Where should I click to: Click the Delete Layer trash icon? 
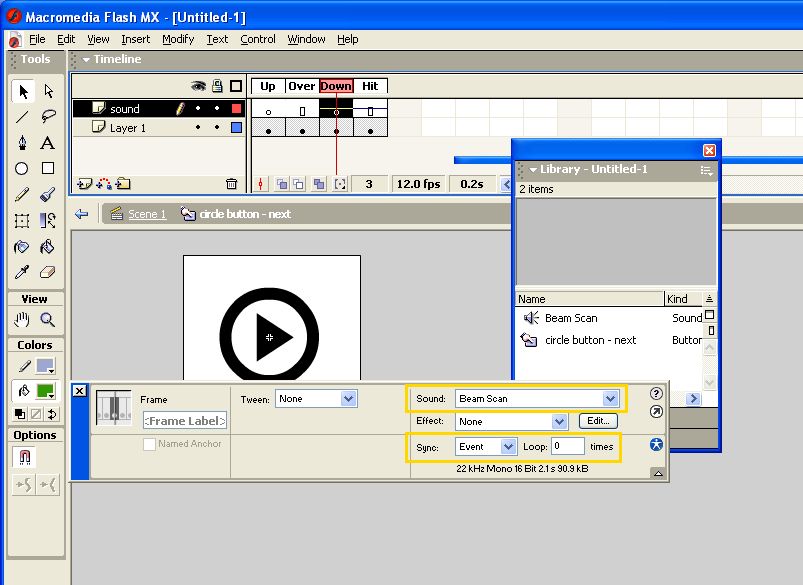231,184
